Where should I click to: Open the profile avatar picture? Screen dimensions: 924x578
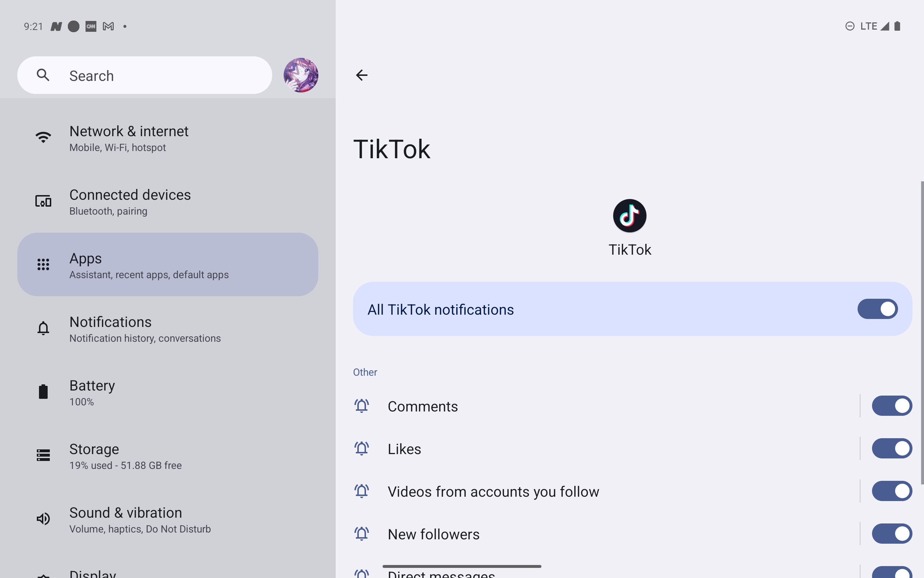pos(301,75)
